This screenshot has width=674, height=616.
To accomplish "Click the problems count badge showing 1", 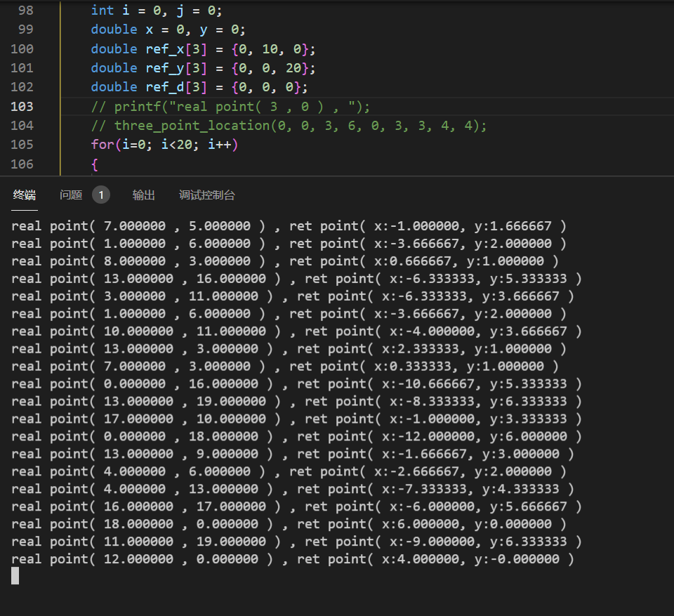I will (101, 195).
